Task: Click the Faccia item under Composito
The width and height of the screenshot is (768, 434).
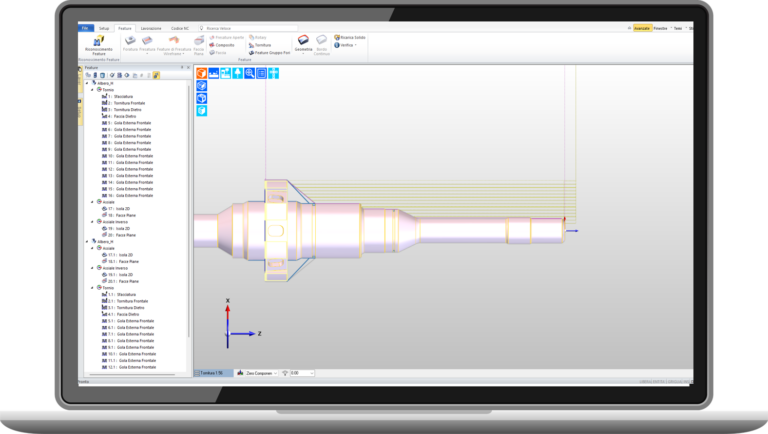Action: point(218,52)
